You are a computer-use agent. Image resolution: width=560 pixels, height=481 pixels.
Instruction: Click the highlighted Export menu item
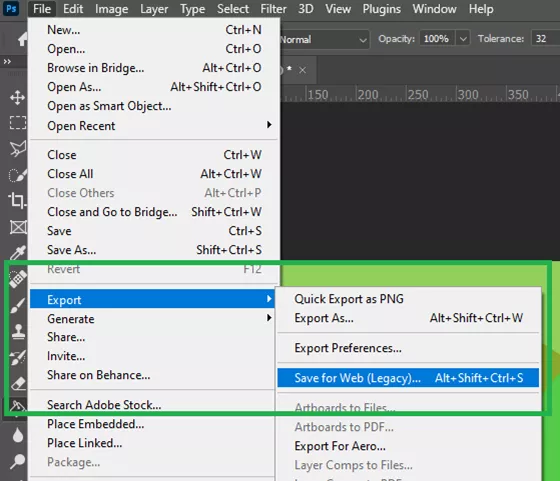tap(152, 299)
